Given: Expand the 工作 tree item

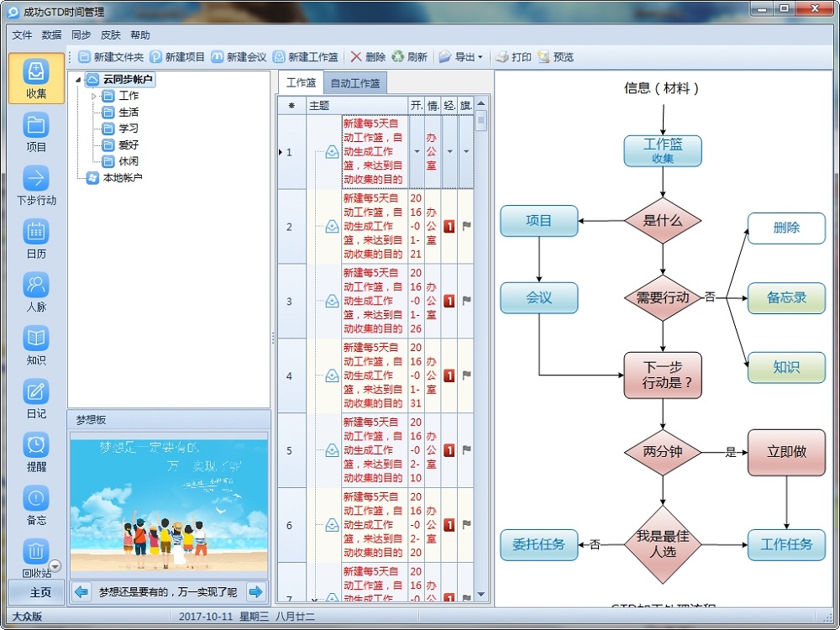Looking at the screenshot, I should coord(95,96).
